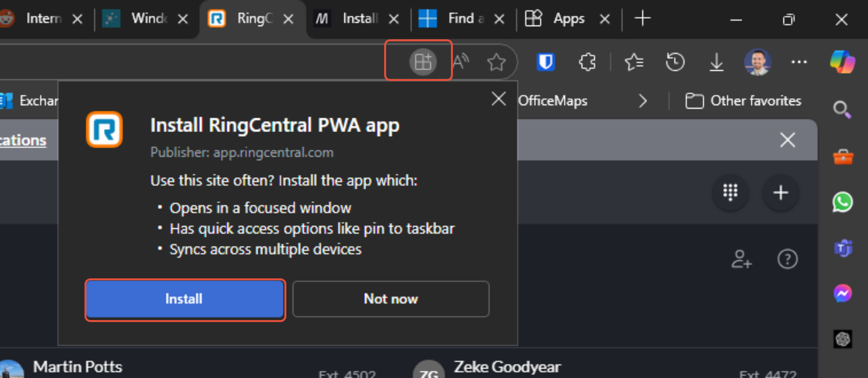Expand the favorites bar overflow chevron
This screenshot has height=378, width=868.
point(643,101)
